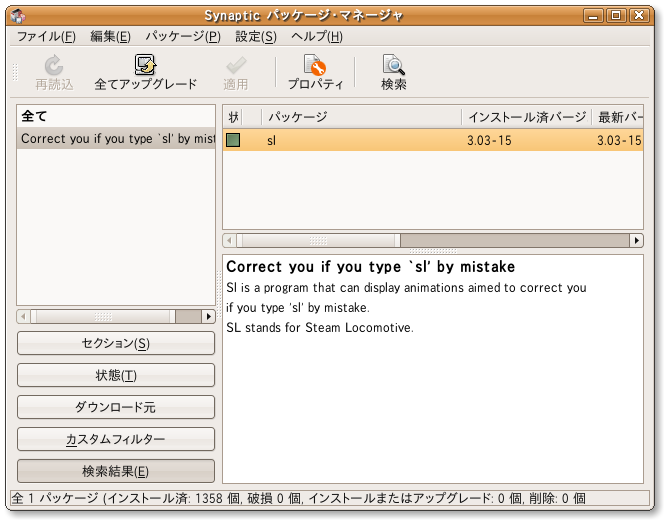Screen dimensions: 664x520
Task: Select 全て in the filter list
Action: click(116, 116)
